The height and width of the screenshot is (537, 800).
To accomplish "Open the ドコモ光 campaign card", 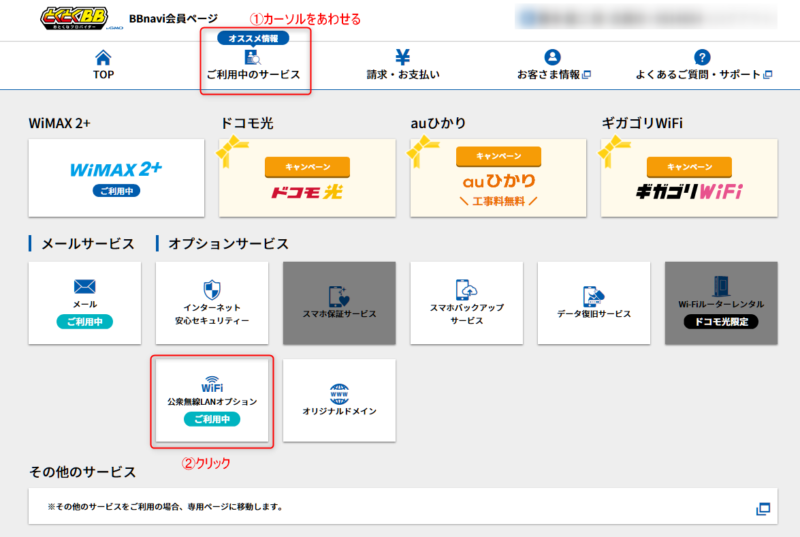I will (x=307, y=178).
